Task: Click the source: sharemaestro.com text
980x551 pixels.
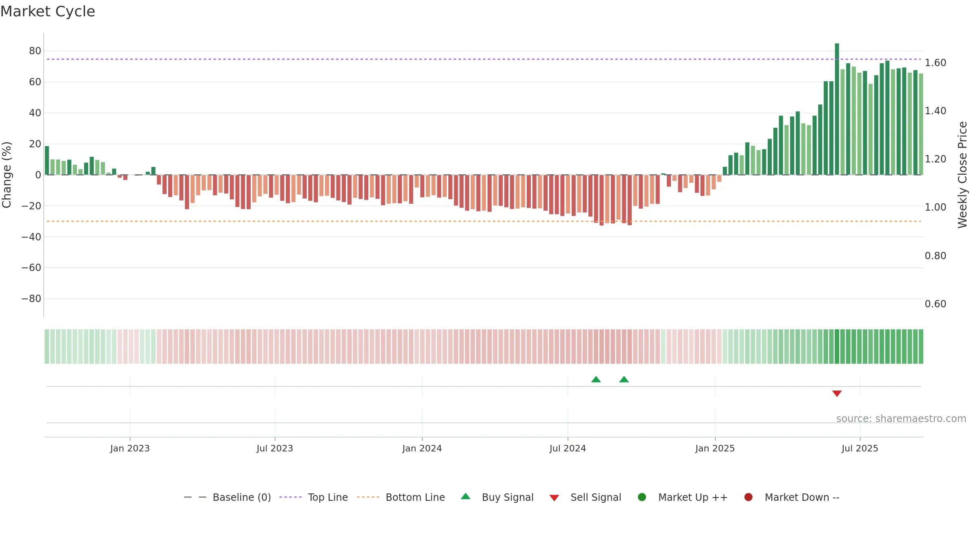Action: tap(901, 419)
